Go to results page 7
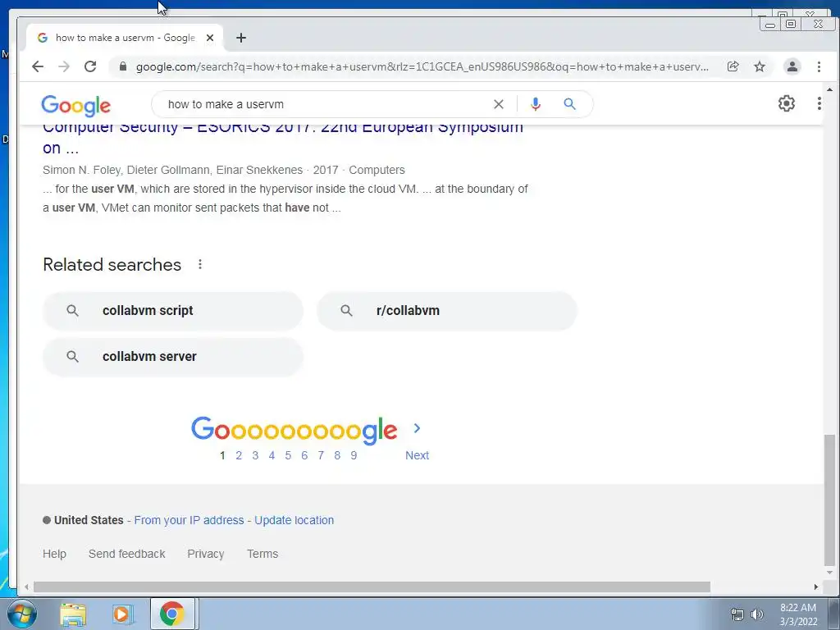This screenshot has height=630, width=840. click(321, 455)
